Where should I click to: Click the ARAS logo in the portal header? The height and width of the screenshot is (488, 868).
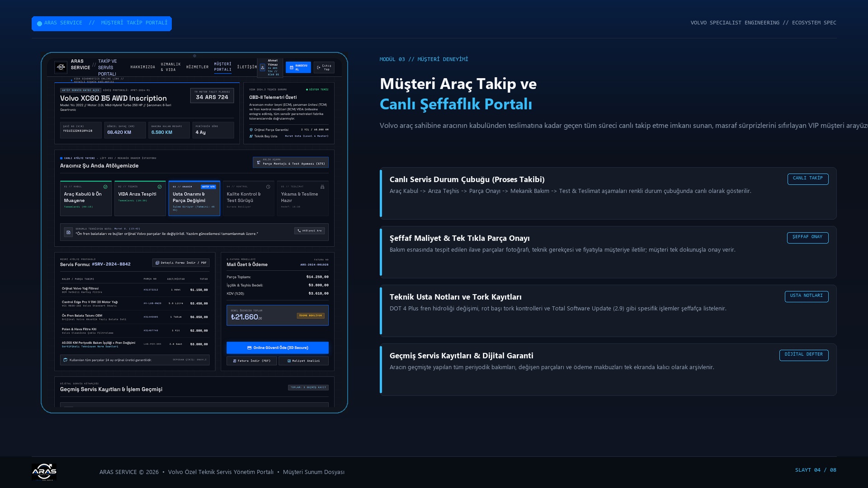coord(61,67)
